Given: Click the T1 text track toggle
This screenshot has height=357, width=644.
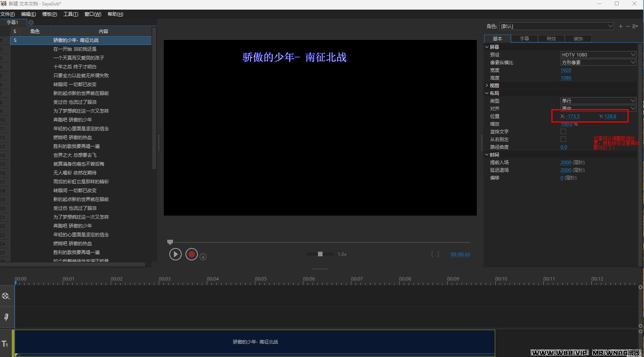Looking at the screenshot, I should [5, 344].
